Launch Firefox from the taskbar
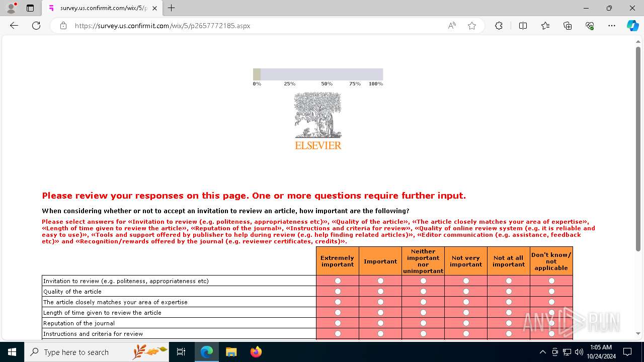This screenshot has height=362, width=644. point(256,352)
